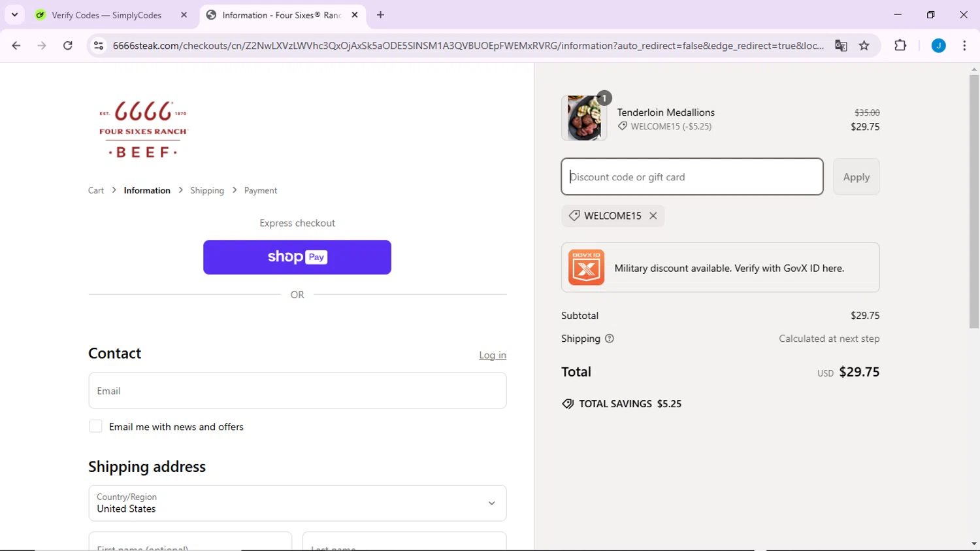The width and height of the screenshot is (980, 551).
Task: Click the Four Sixes Ranch Beef logo
Action: [x=143, y=129]
